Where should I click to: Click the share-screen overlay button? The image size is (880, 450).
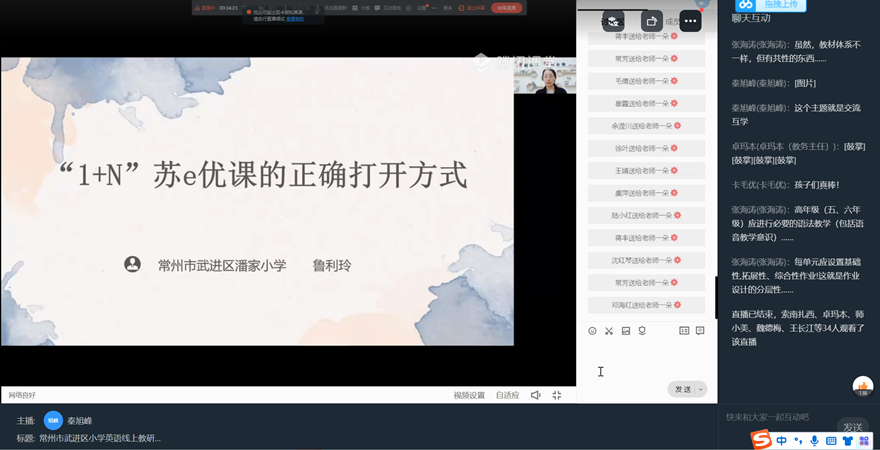click(652, 21)
